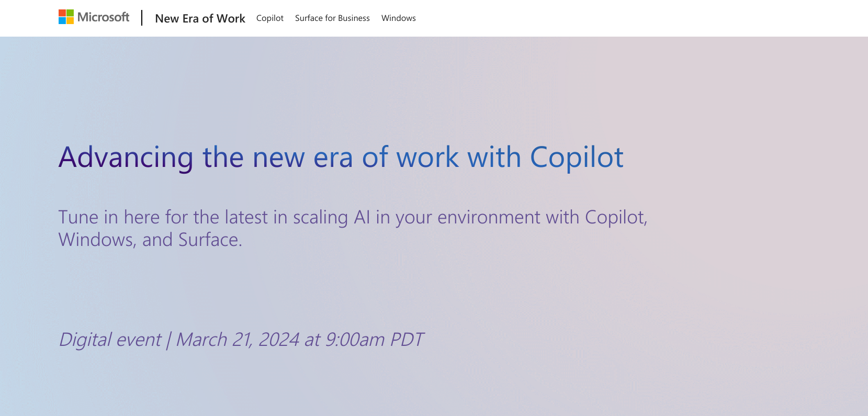Click the divider bar next to Microsoft logo
This screenshot has width=868, height=416.
(x=143, y=17)
